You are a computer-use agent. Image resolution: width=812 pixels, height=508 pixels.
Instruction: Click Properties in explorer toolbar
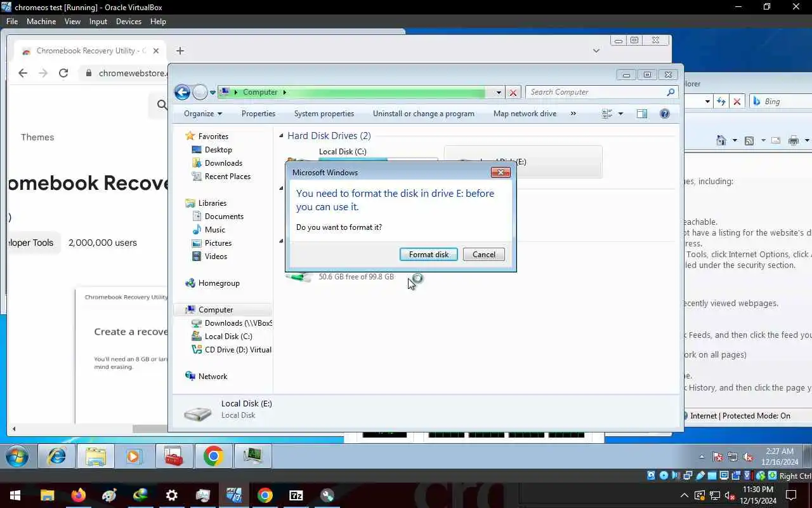[x=258, y=114]
